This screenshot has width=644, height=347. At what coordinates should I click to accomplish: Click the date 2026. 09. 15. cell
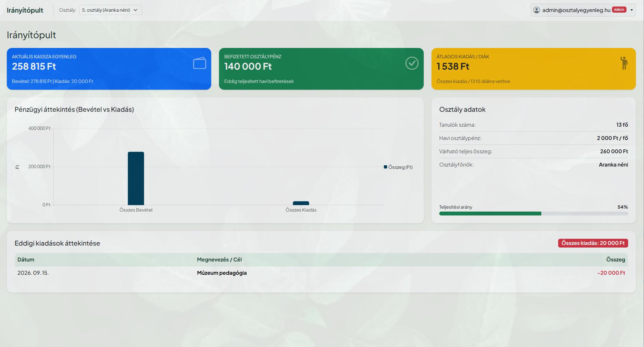pyautogui.click(x=33, y=273)
